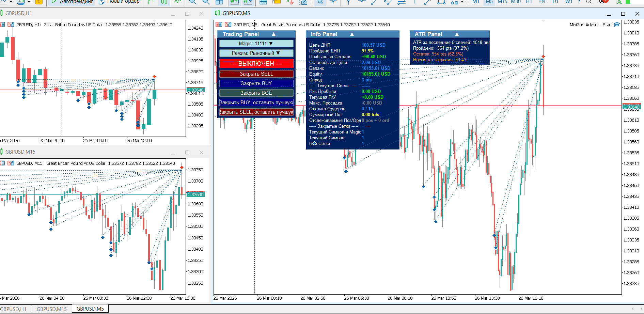
Task: Select M1 timeframe
Action: (476, 2)
